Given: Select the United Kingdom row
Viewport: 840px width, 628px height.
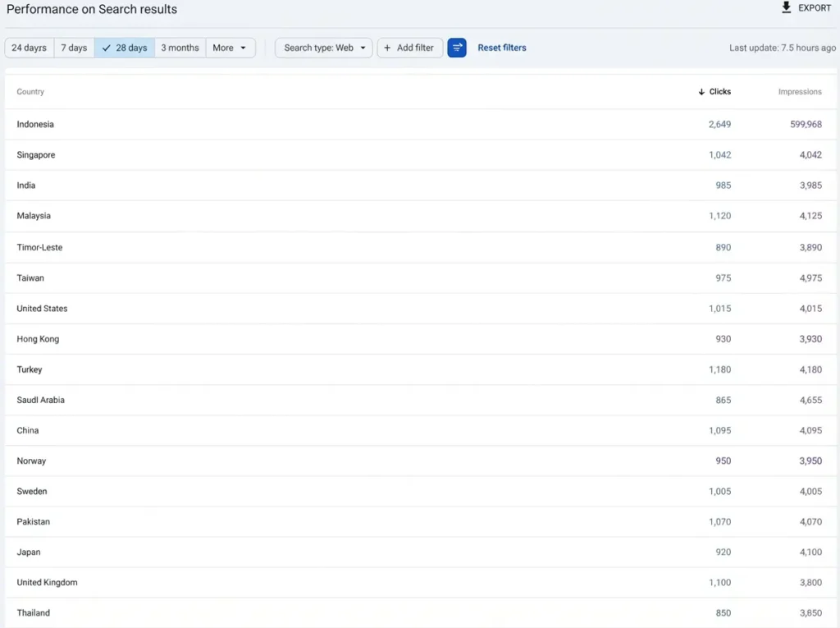Looking at the screenshot, I should pos(421,582).
